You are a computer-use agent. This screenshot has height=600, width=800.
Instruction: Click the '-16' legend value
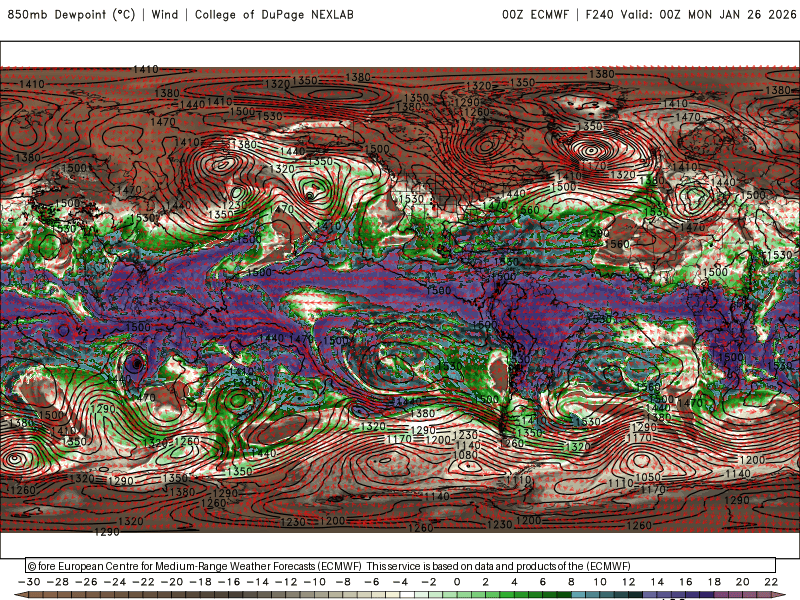point(229,582)
